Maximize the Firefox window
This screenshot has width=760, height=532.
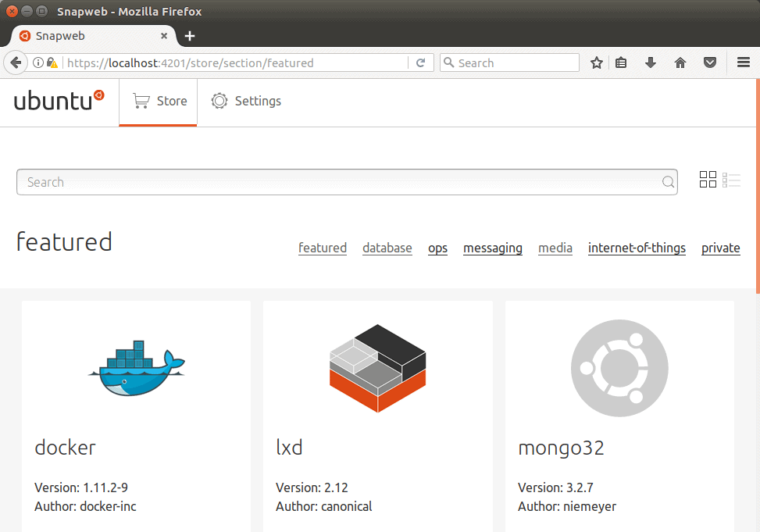pyautogui.click(x=42, y=11)
